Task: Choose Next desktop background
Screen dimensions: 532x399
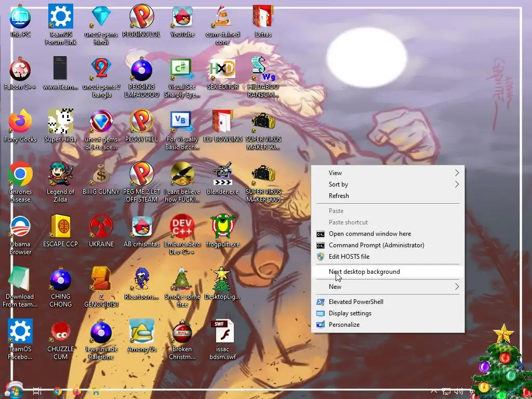Action: (x=388, y=271)
